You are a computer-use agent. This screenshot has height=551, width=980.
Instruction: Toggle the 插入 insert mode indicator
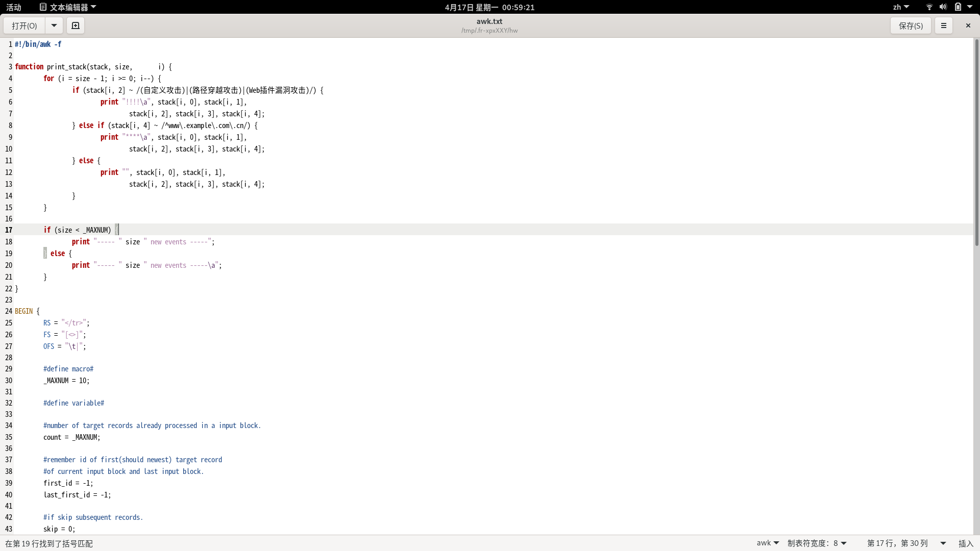[966, 543]
